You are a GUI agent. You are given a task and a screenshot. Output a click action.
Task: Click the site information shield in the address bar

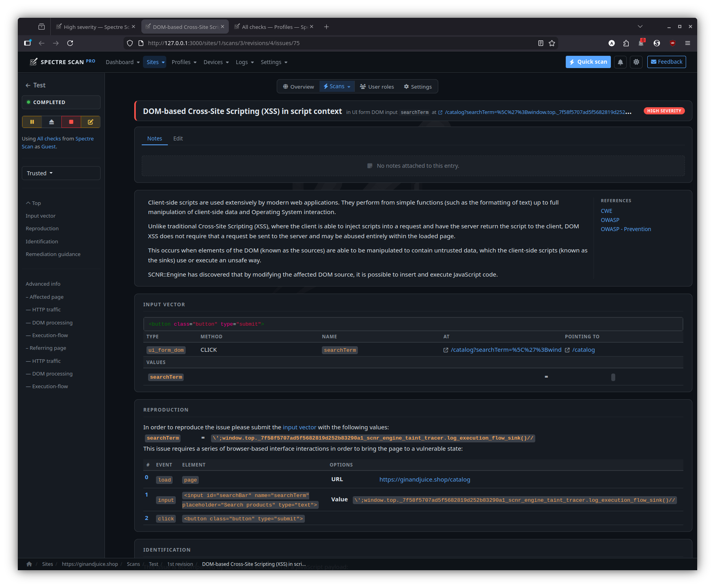(x=130, y=43)
